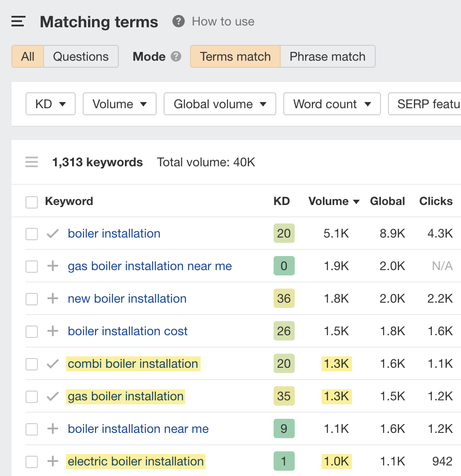Click the plus icon beside boiler installation near me
The height and width of the screenshot is (476, 461).
52,429
